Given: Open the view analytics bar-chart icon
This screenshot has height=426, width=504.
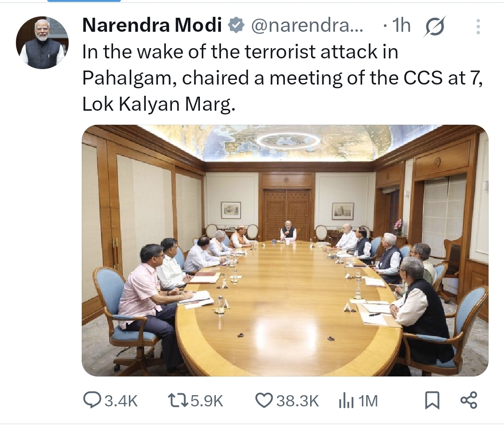Looking at the screenshot, I should tap(344, 401).
